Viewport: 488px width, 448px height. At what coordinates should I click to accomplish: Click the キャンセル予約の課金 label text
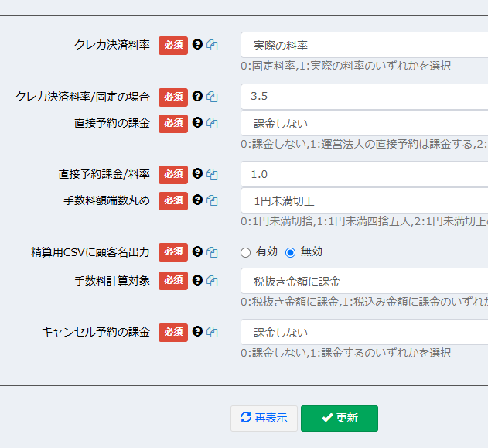click(96, 332)
